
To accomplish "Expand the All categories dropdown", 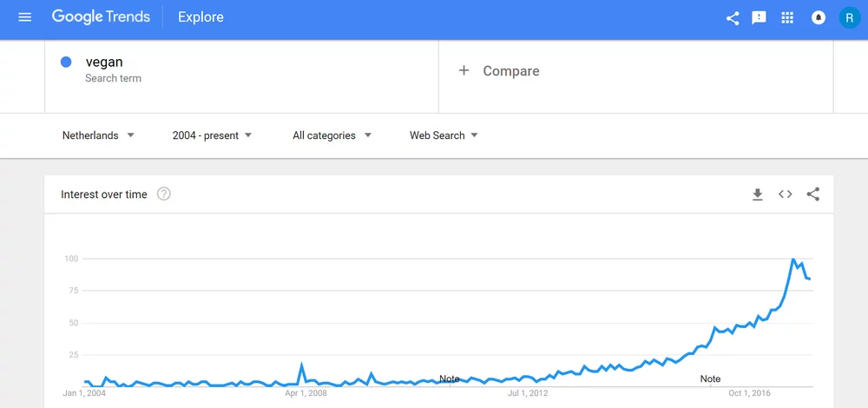I will point(332,135).
